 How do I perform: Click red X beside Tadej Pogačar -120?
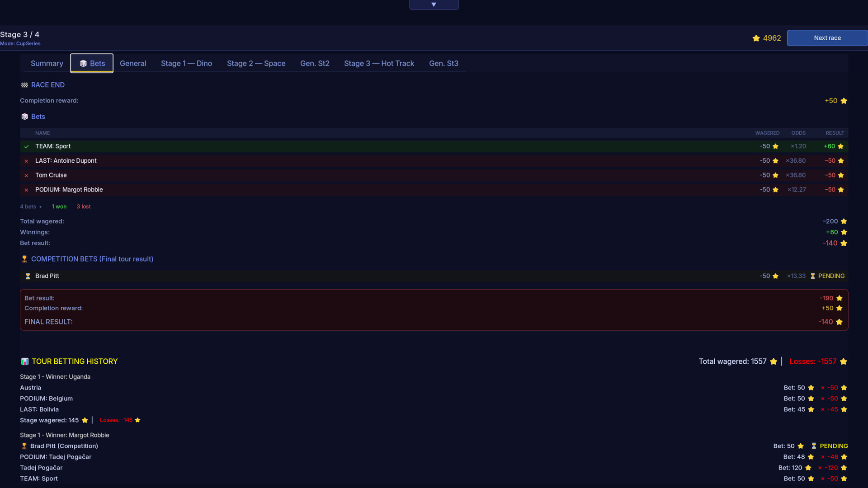click(x=820, y=468)
